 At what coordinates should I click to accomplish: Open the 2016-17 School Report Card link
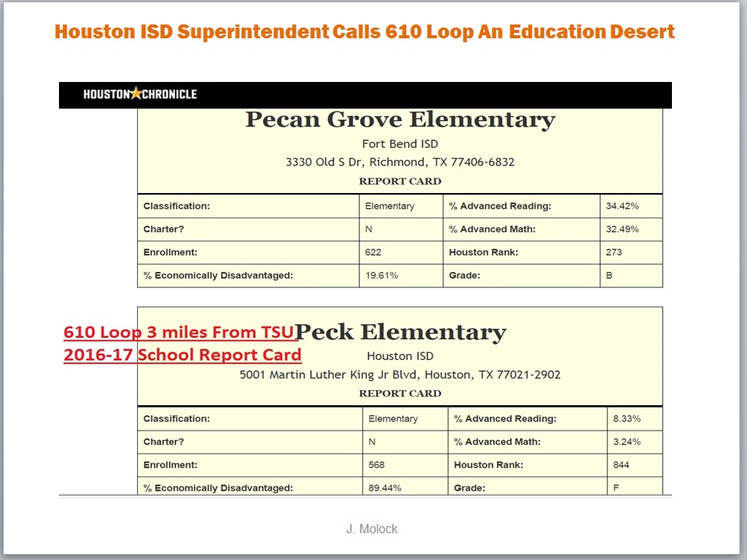(x=182, y=355)
